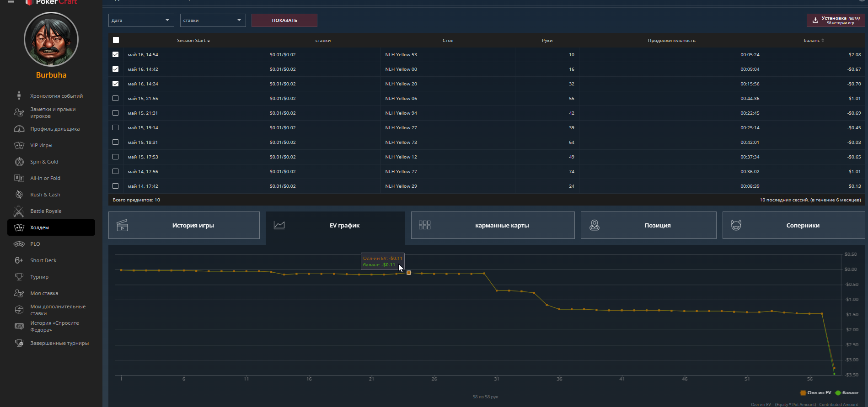868x407 pixels.
Task: Click EV график chart icon
Action: pos(279,225)
